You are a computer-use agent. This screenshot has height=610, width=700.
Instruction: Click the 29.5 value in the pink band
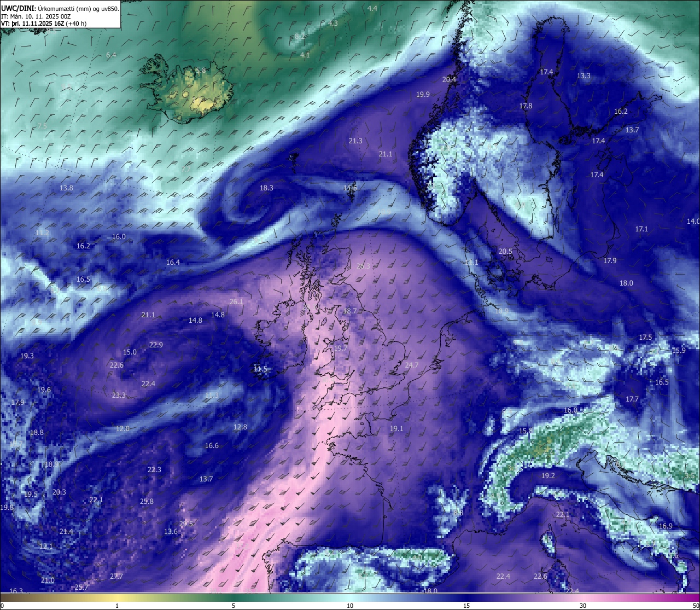186,524
